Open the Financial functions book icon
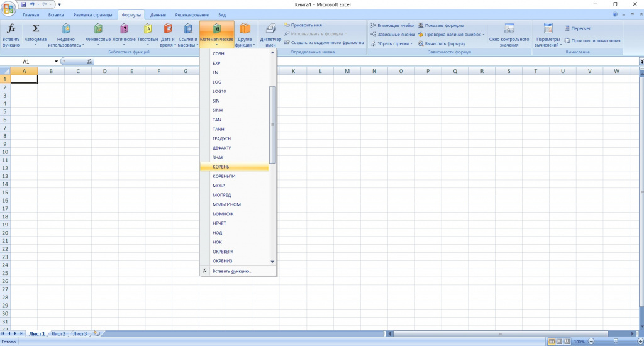Screen dimensions: 644x346 (98, 28)
